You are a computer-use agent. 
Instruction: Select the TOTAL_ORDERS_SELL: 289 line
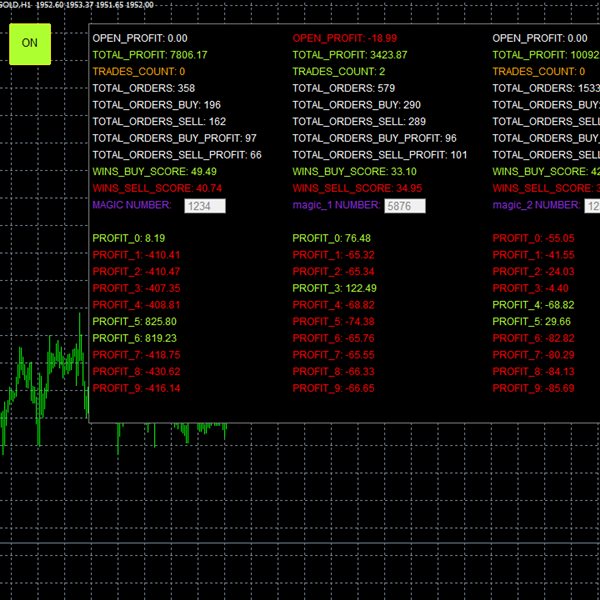point(359,121)
